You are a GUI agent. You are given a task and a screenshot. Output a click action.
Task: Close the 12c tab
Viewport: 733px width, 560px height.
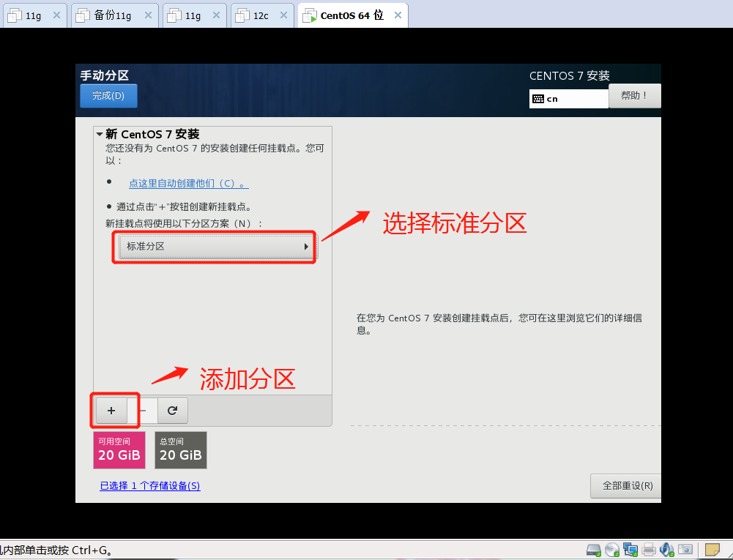(284, 15)
